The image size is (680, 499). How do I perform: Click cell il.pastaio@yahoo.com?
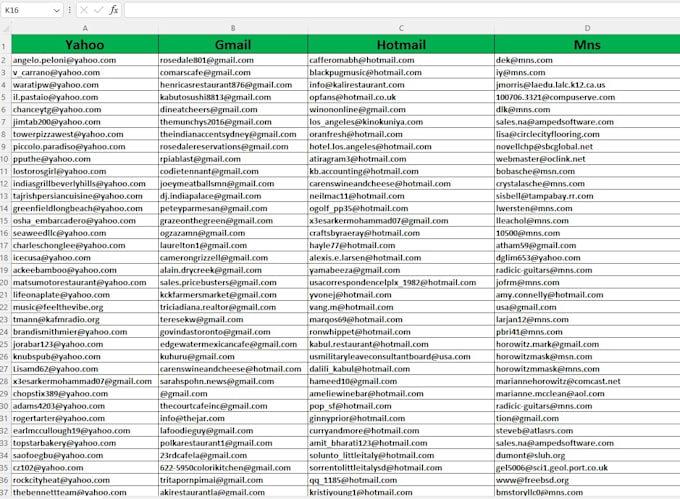point(85,97)
